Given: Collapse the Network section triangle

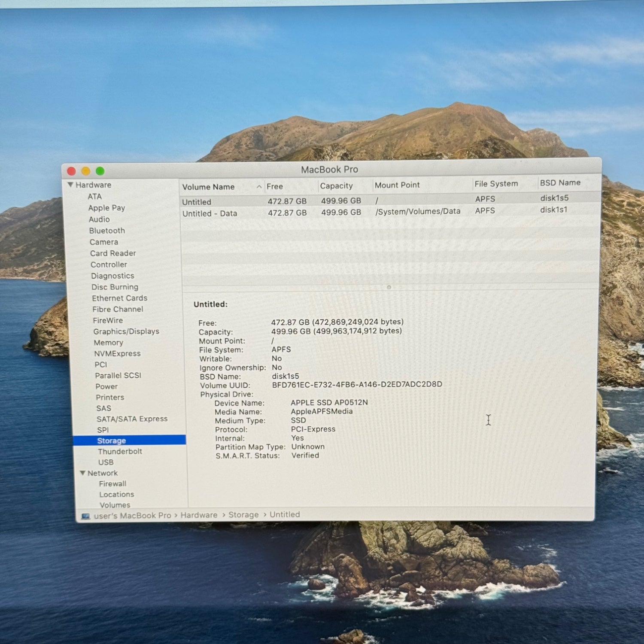Looking at the screenshot, I should pos(82,473).
